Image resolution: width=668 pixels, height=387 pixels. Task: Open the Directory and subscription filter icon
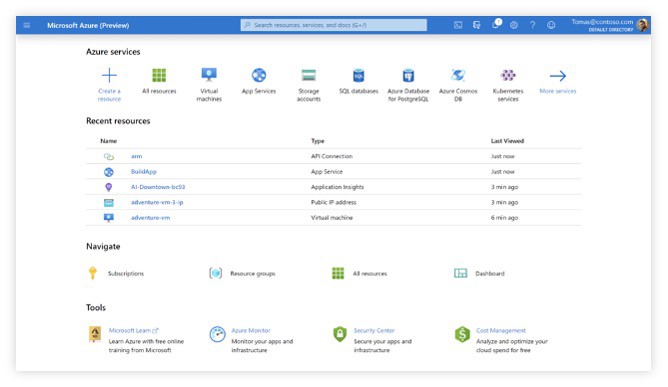(477, 25)
